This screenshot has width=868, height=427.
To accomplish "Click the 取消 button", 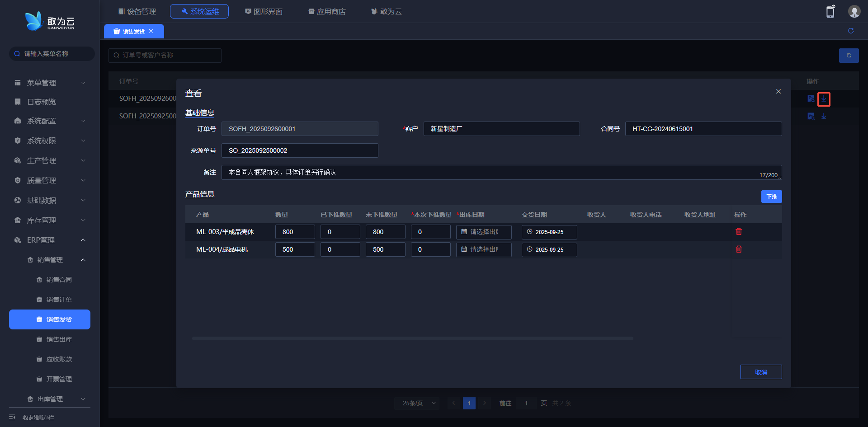I will (761, 372).
